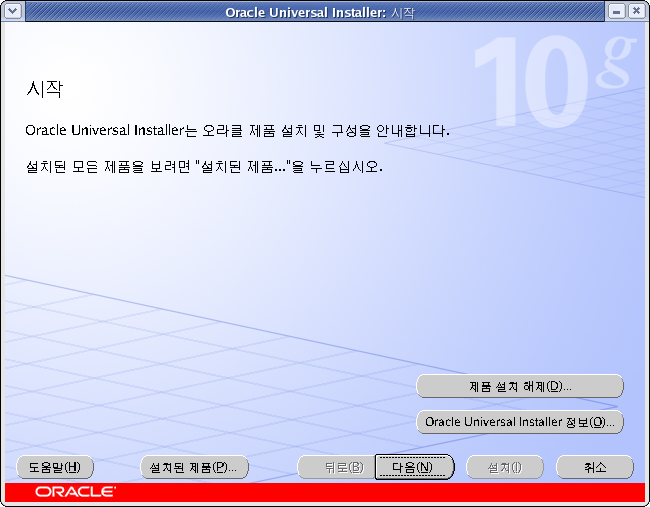650x507 pixels.
Task: Click the 시작 heading text
Action: pos(45,89)
